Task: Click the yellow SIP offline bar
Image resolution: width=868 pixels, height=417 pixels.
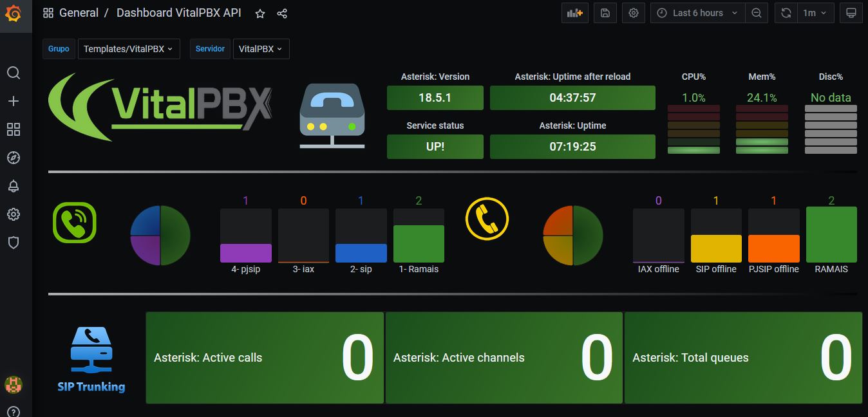Action: pos(716,248)
